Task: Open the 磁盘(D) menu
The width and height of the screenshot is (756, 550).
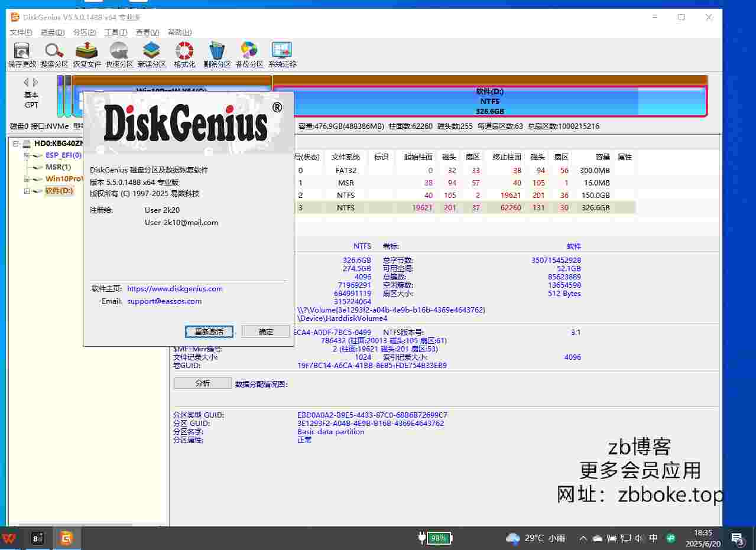Action: click(53, 32)
